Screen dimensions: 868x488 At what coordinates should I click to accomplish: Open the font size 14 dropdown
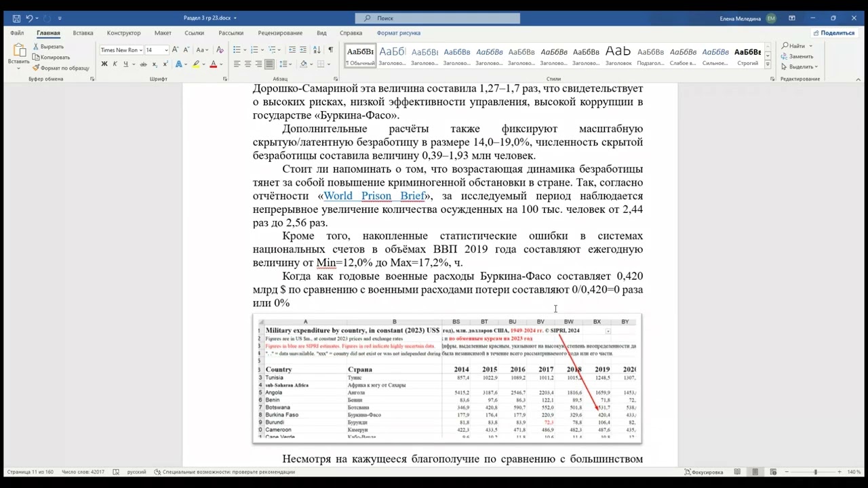pos(165,49)
